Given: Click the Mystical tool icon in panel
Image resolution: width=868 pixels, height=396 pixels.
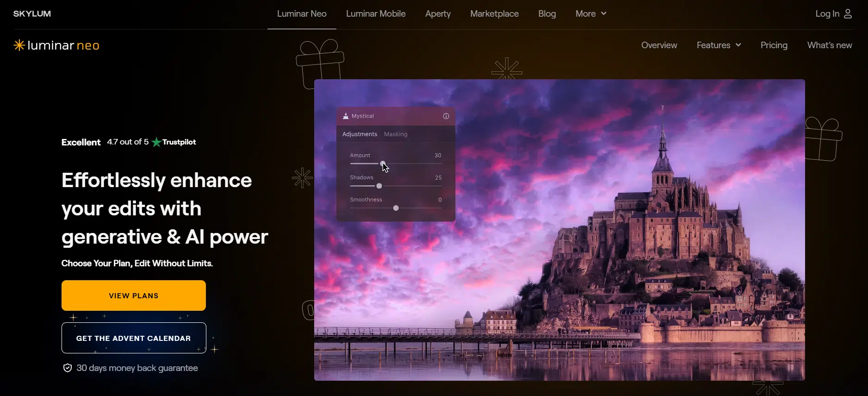Looking at the screenshot, I should (346, 116).
